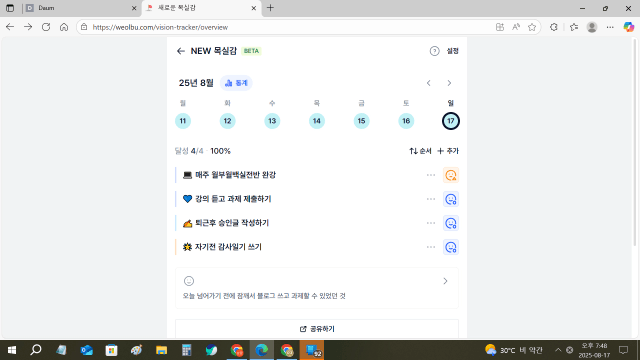
Task: Open the browser profile icon
Action: 592,27
